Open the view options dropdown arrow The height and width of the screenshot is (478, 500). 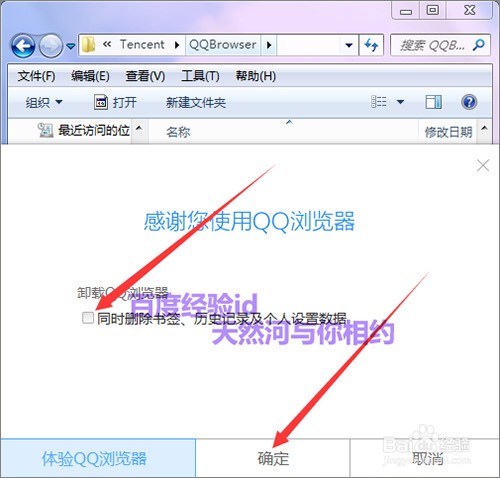click(x=400, y=102)
